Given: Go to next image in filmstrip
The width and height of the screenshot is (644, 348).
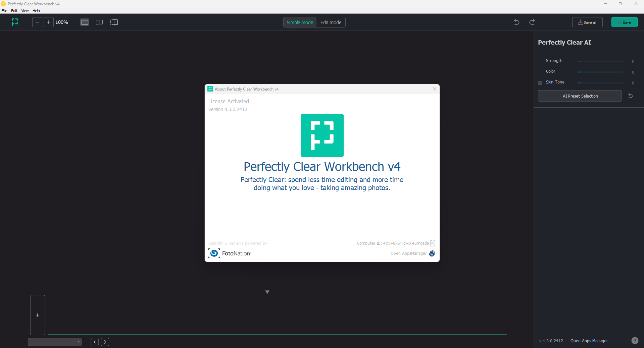Looking at the screenshot, I should tap(105, 342).
